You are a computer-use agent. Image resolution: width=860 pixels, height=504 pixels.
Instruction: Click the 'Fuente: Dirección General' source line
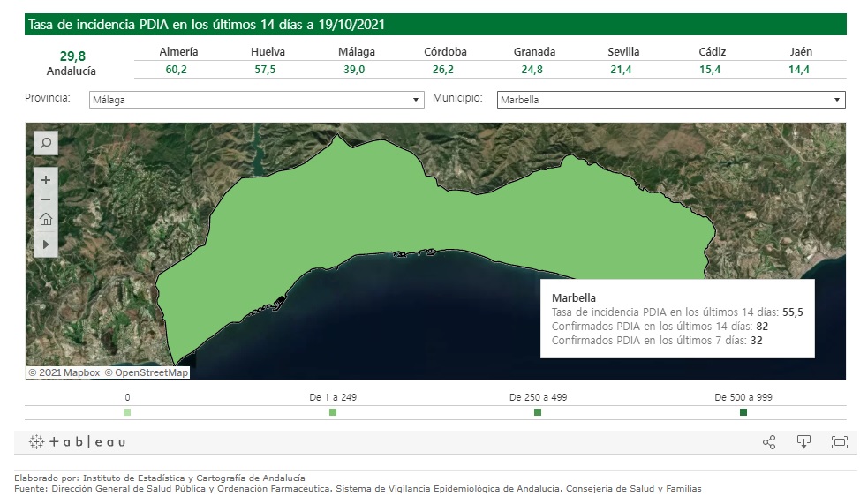358,489
